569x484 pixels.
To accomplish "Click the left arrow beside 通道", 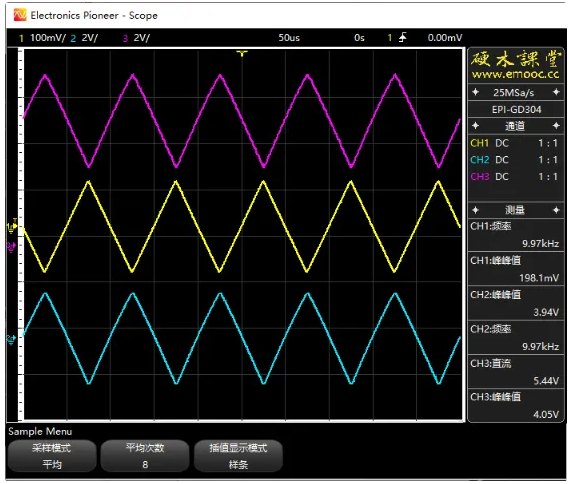I will coord(476,126).
